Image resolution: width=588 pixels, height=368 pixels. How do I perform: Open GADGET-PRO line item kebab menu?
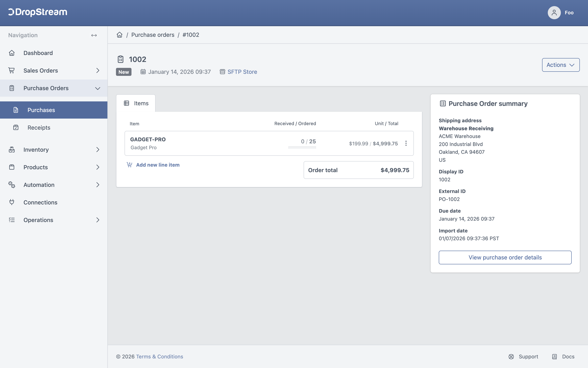pyautogui.click(x=406, y=143)
